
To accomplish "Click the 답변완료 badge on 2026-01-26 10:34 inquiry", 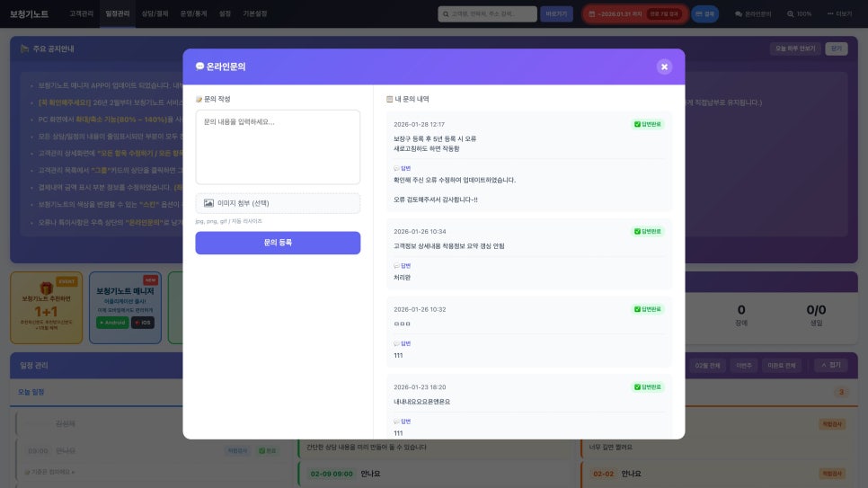I will [648, 231].
